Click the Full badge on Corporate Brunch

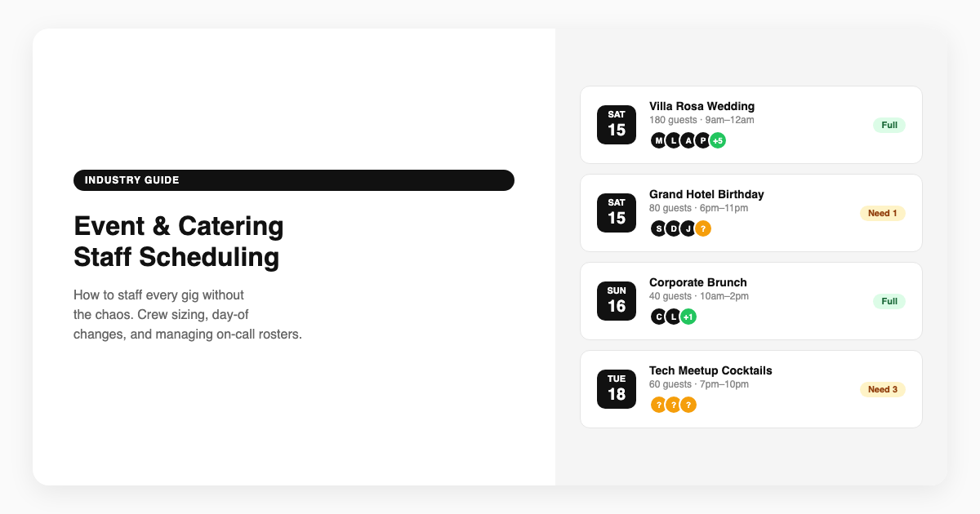coord(889,301)
